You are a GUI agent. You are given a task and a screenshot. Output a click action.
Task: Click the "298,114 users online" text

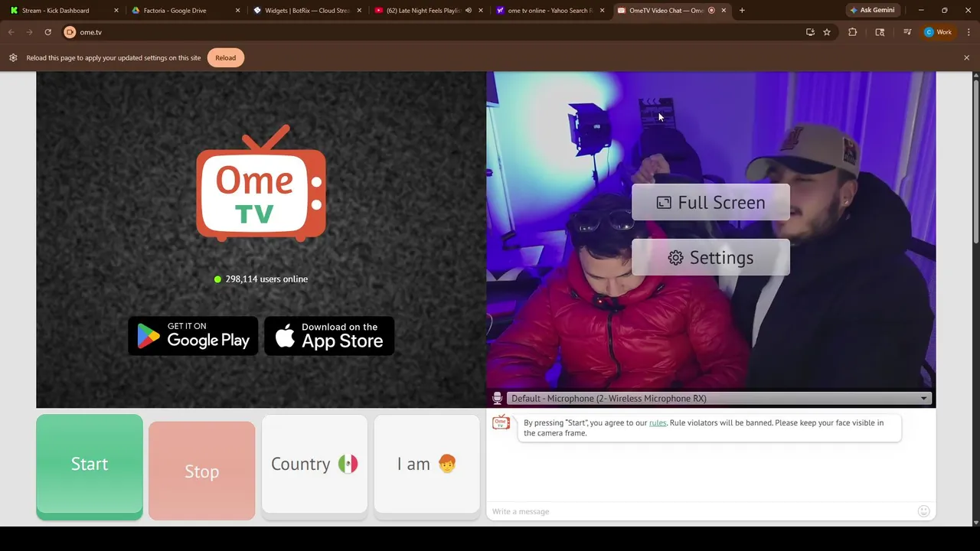coord(266,279)
